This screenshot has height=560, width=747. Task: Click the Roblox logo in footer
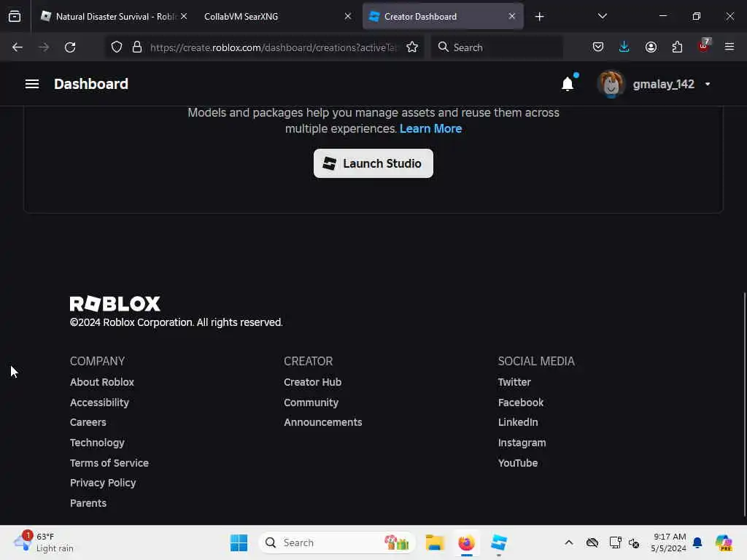(115, 304)
